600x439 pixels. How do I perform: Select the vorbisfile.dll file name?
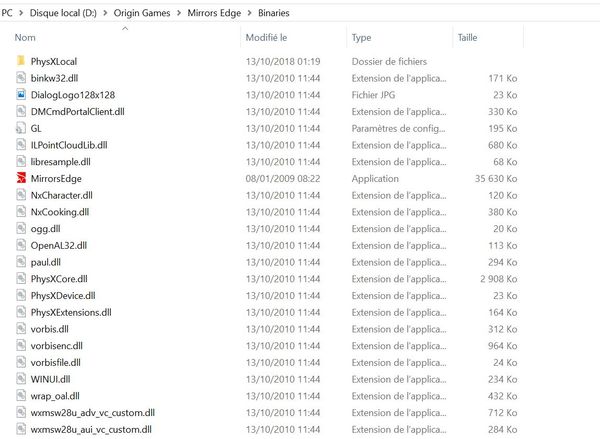(x=56, y=362)
